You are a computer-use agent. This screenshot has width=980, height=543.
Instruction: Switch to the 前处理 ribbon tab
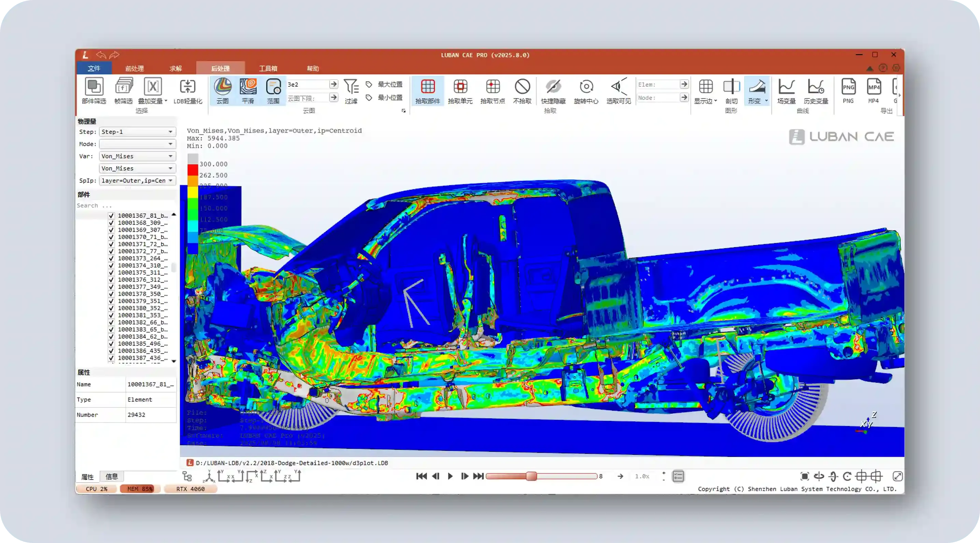134,69
